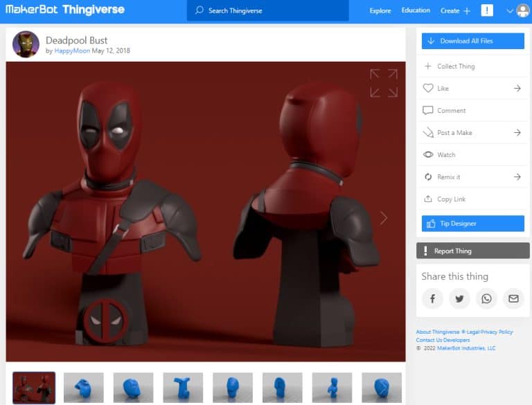Select the first Deadpool render thumbnail
Viewport: 532px width, 405px height.
click(x=34, y=388)
